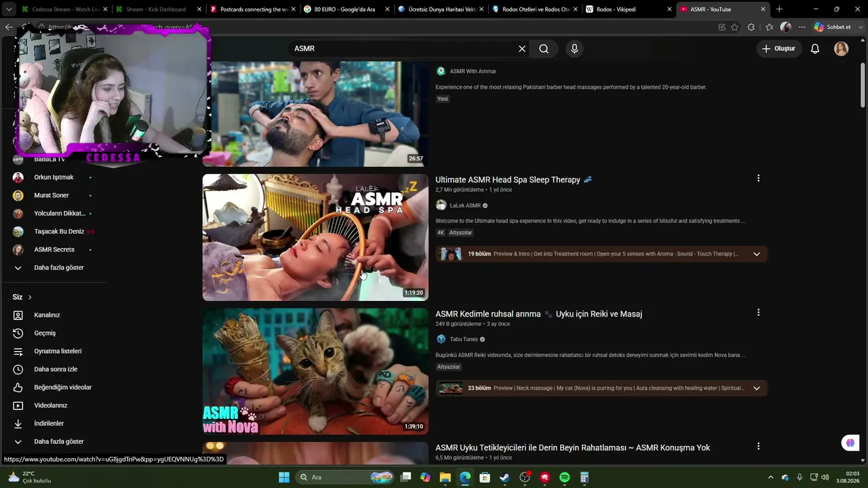Click the LaLek ASMR channel avatar

pyautogui.click(x=441, y=205)
